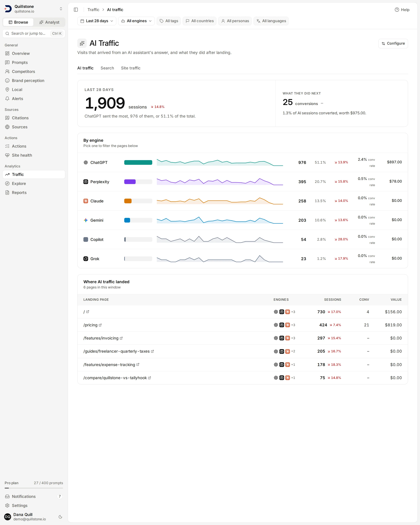Click the Quillstone logo icon
Image resolution: width=420 pixels, height=525 pixels.
(8, 9)
